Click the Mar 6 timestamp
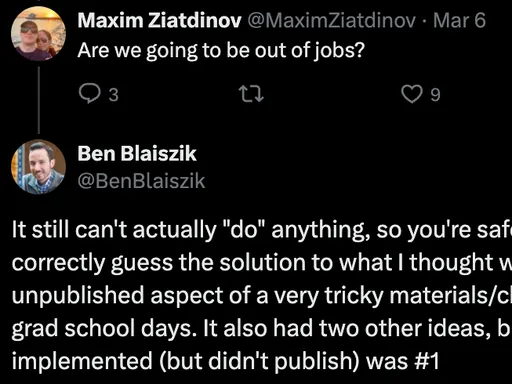 pos(459,20)
